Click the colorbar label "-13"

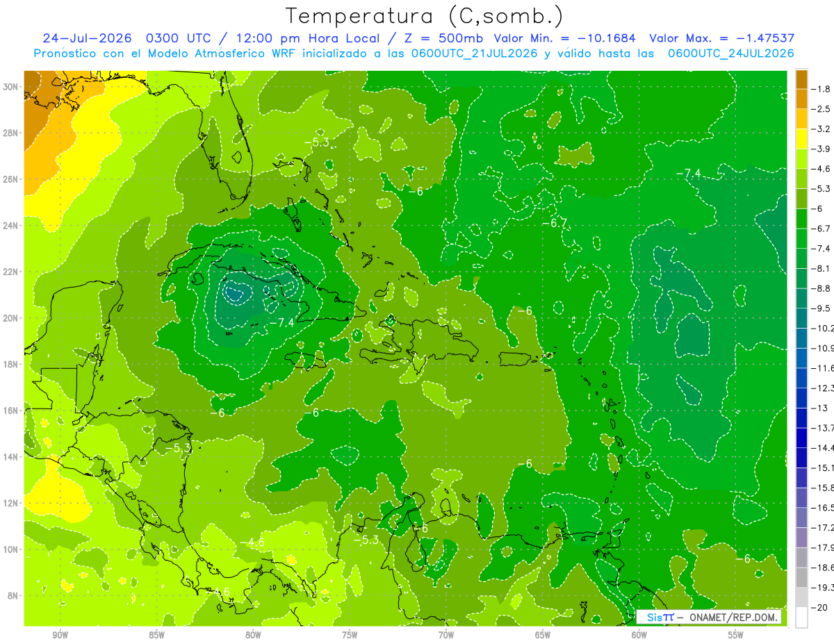click(819, 408)
